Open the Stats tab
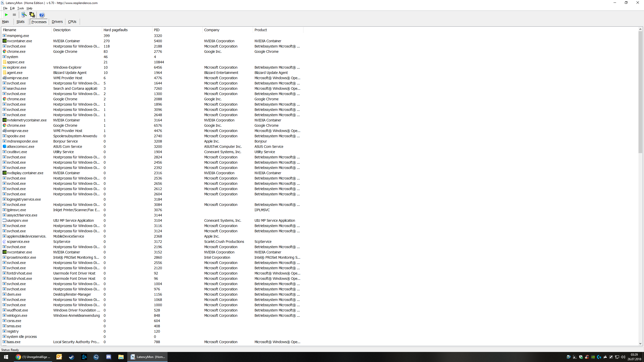This screenshot has height=362, width=644. click(20, 22)
